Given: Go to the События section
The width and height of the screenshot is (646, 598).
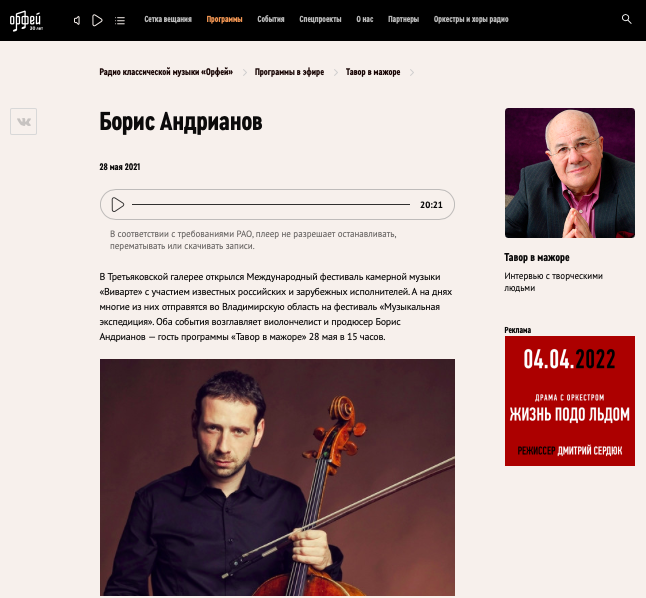Looking at the screenshot, I should click(271, 19).
